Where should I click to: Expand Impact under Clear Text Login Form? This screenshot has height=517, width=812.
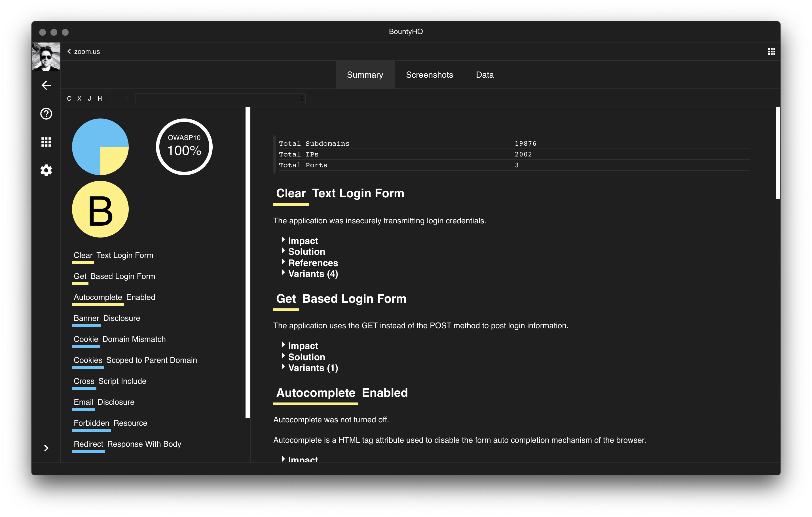click(303, 241)
